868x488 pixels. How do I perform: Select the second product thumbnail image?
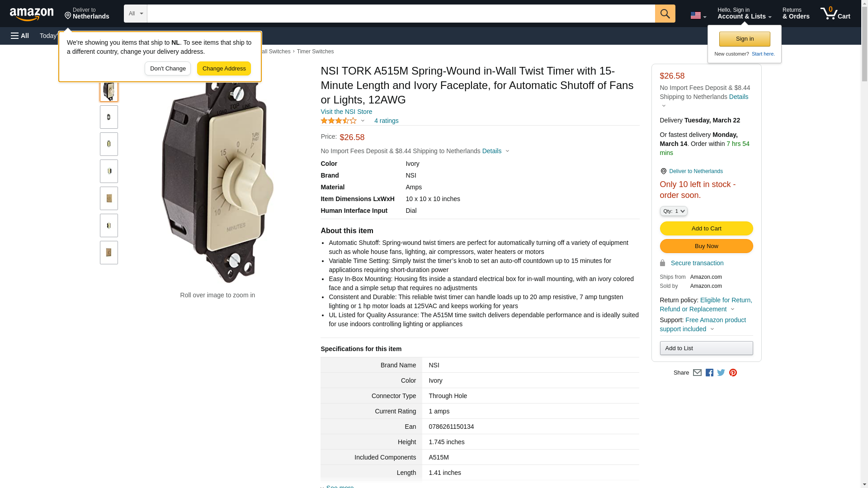(109, 117)
